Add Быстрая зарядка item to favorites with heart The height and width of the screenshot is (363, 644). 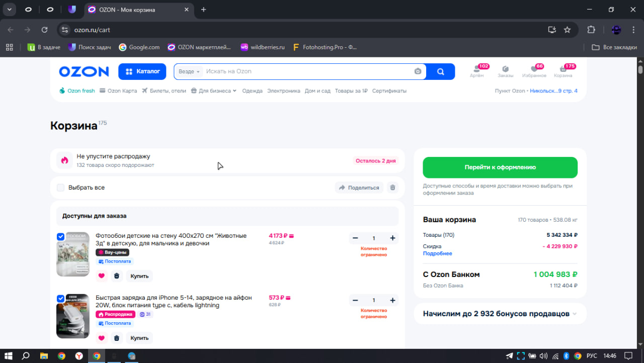(102, 338)
